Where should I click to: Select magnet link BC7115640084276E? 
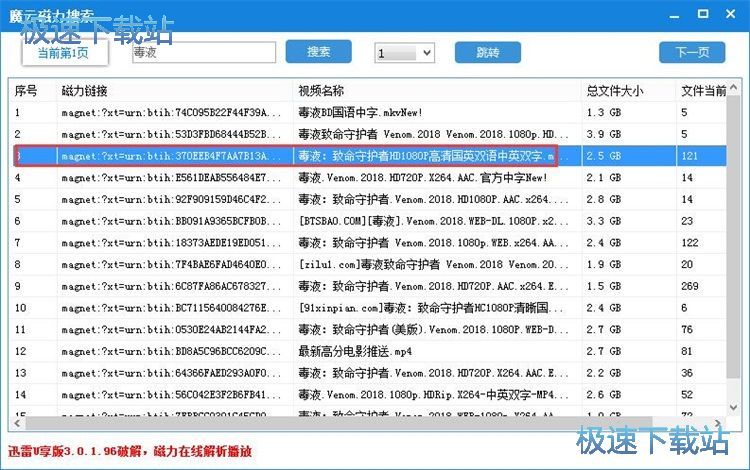coord(171,308)
